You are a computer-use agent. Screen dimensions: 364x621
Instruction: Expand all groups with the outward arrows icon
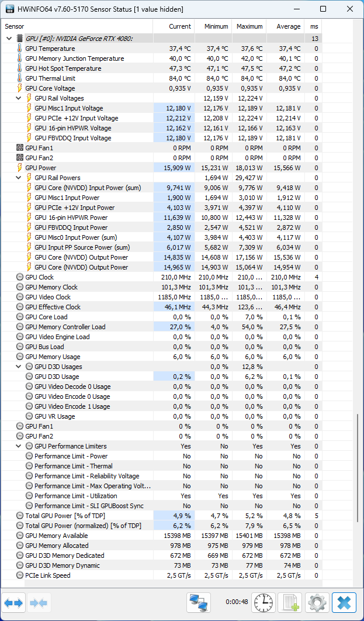[x=14, y=602]
